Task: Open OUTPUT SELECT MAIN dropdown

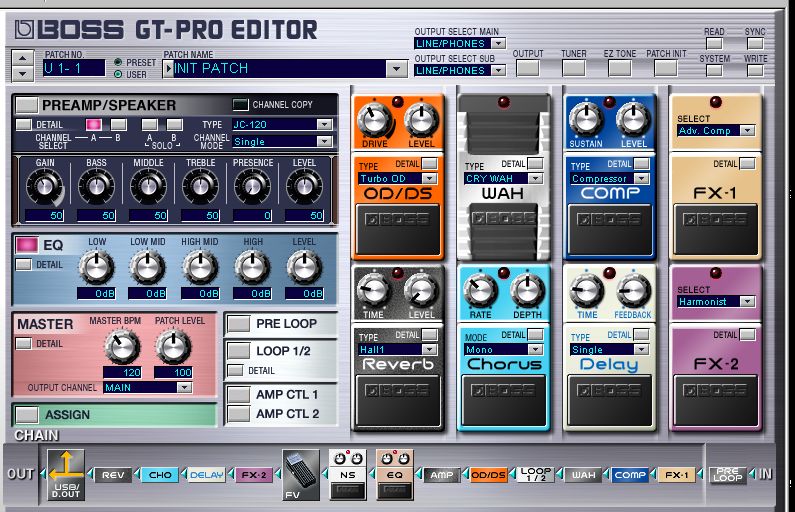Action: (498, 44)
